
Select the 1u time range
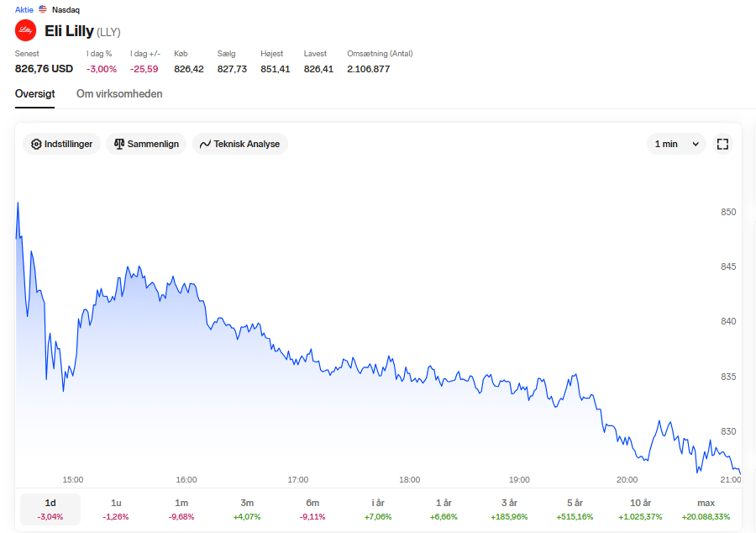[116, 509]
